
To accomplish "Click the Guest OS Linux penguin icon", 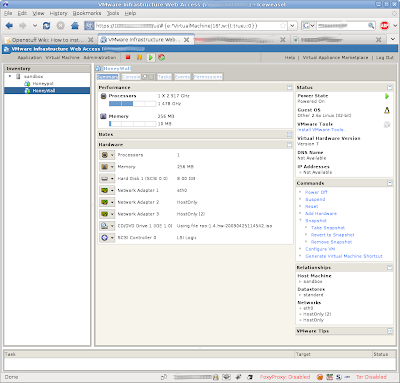I will coord(387,110).
